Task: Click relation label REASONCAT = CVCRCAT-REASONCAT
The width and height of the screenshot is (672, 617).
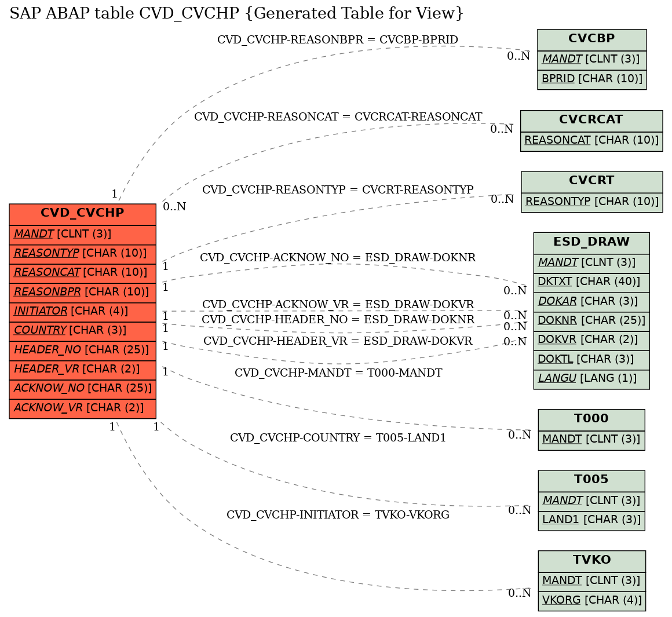Action: click(338, 117)
